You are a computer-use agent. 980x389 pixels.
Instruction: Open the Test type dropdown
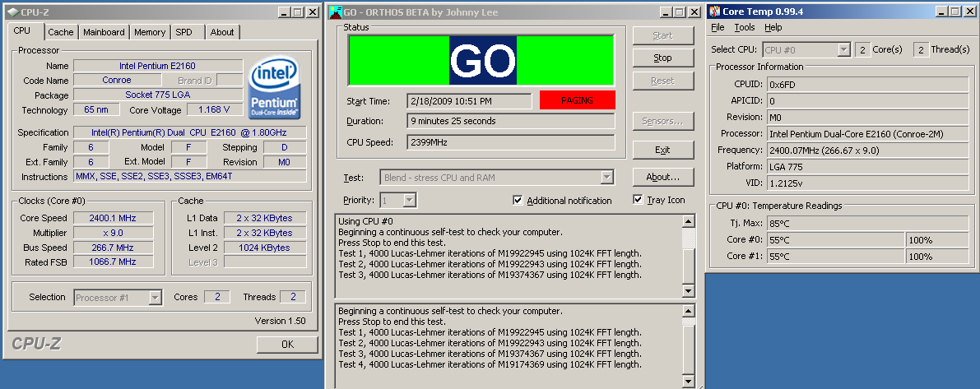(606, 177)
